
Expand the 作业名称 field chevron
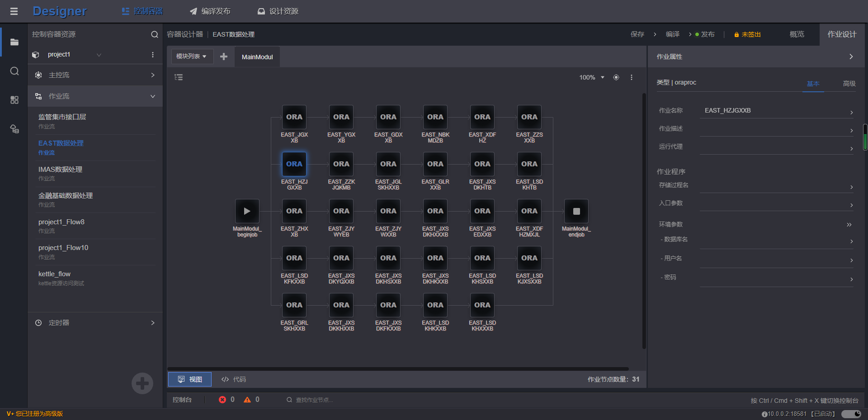pyautogui.click(x=851, y=113)
